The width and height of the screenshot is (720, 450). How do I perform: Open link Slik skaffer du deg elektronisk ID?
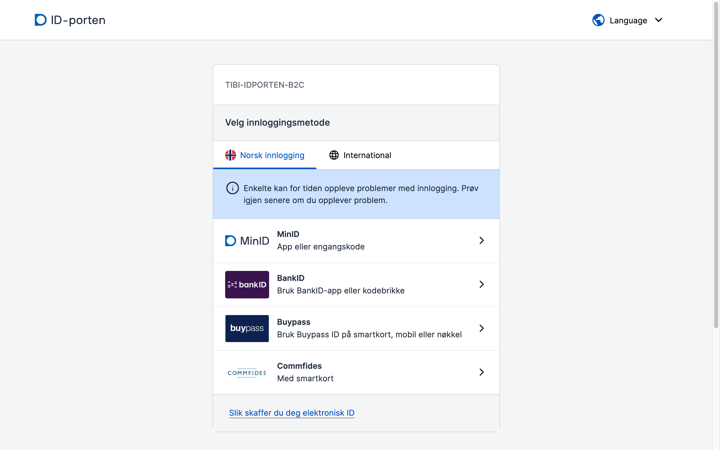[292, 413]
